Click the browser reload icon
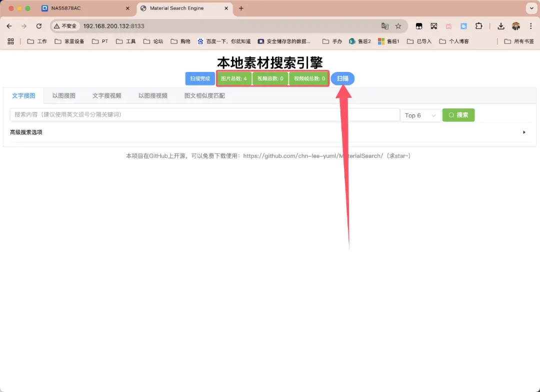Viewport: 540px width, 392px height. click(39, 26)
